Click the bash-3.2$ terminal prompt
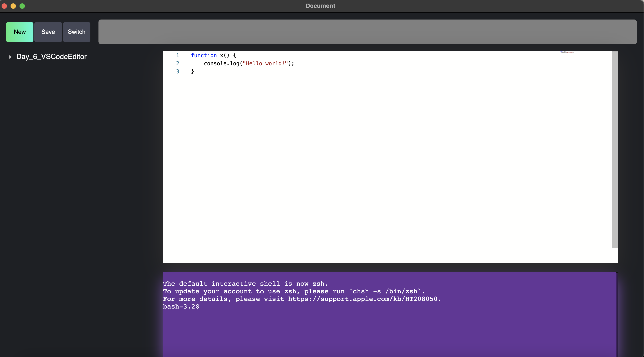The height and width of the screenshot is (357, 644). tap(181, 307)
